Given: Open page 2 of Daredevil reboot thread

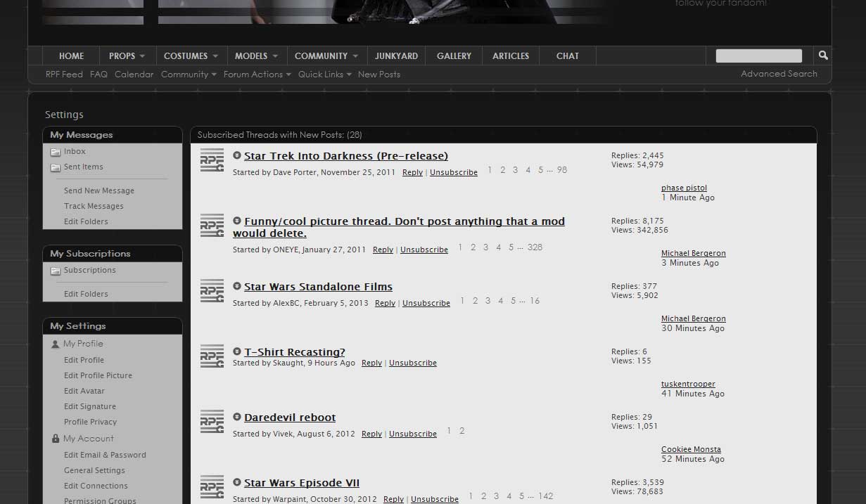Looking at the screenshot, I should click(462, 431).
